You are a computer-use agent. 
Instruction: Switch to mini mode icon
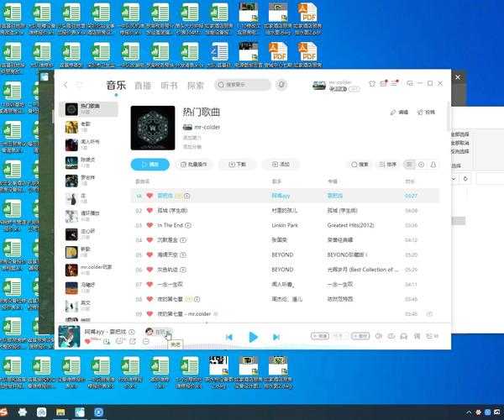click(410, 83)
